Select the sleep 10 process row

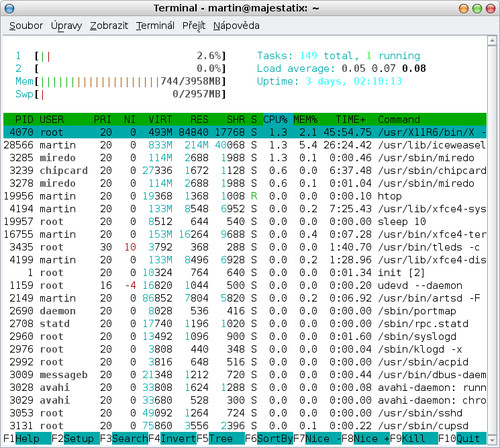tap(245, 222)
